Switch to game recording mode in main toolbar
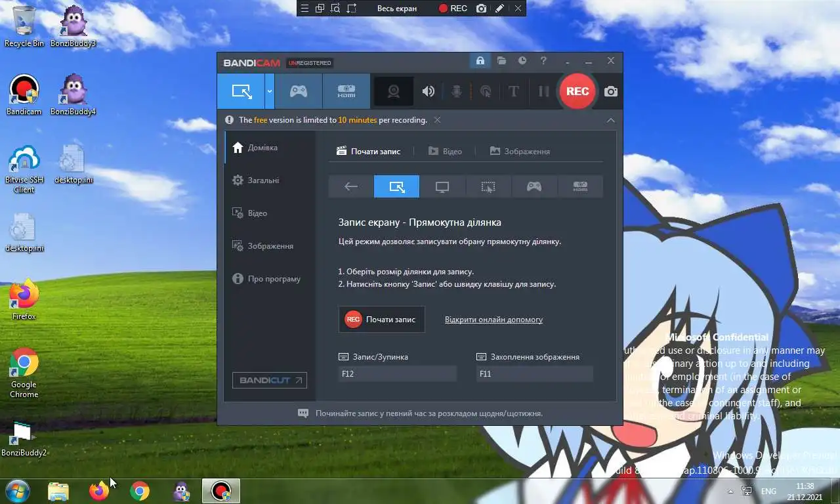The image size is (840, 504). 299,91
